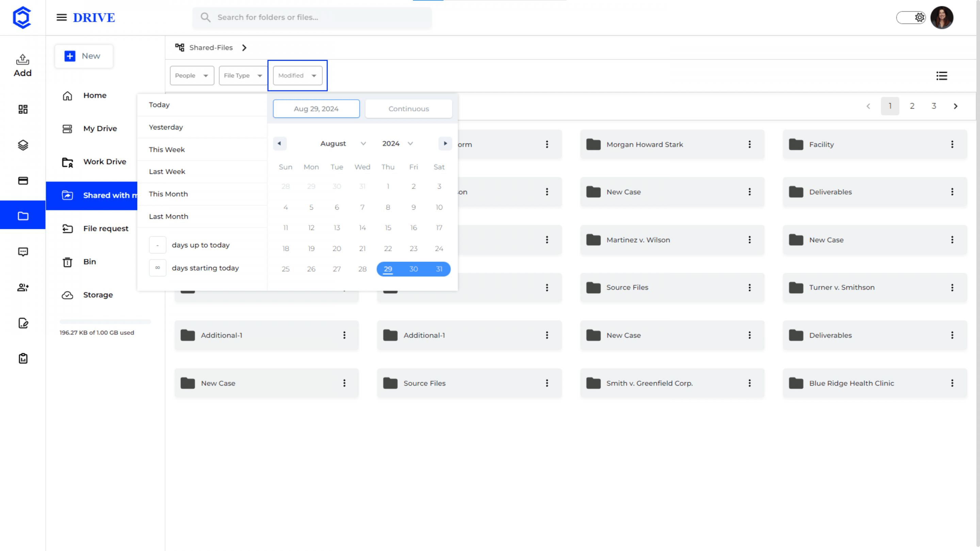Open options menu for Smith v. Greenfield Corp.
This screenshot has height=551, width=980.
tap(749, 383)
